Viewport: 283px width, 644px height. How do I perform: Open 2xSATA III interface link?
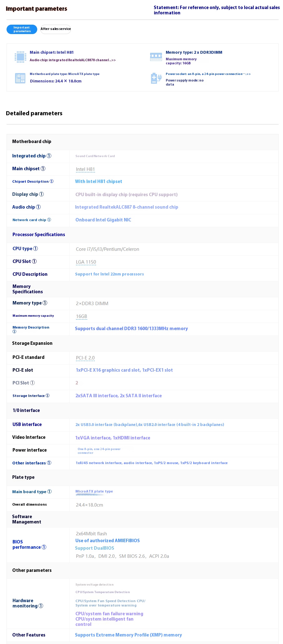pyautogui.click(x=119, y=396)
